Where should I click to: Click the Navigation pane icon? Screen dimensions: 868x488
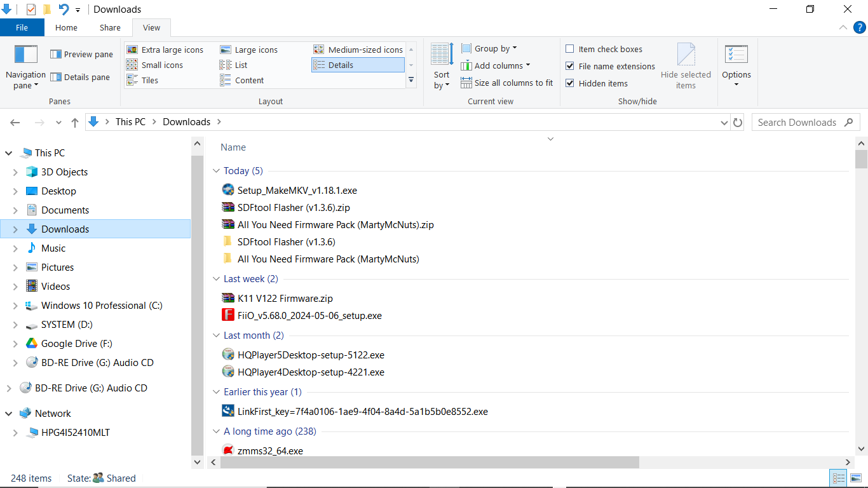click(x=25, y=55)
